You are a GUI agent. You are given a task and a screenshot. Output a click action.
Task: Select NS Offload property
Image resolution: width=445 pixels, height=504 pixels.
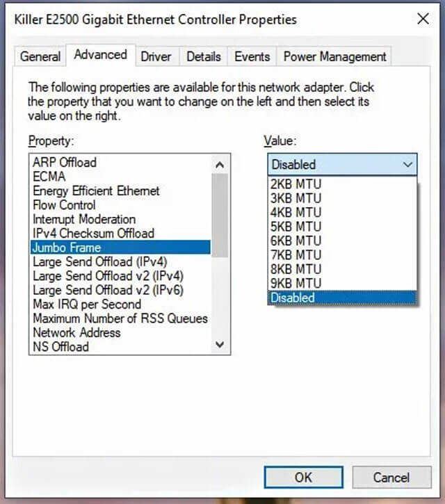120,346
